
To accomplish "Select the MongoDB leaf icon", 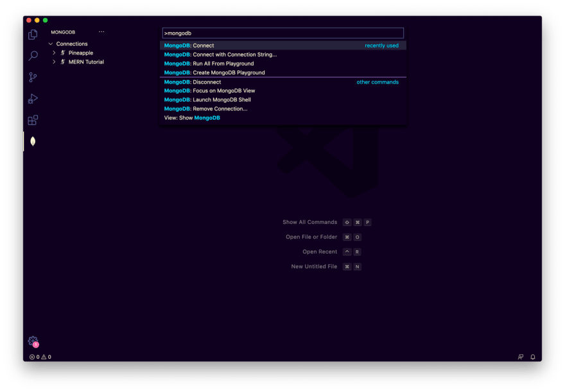I will tap(33, 141).
